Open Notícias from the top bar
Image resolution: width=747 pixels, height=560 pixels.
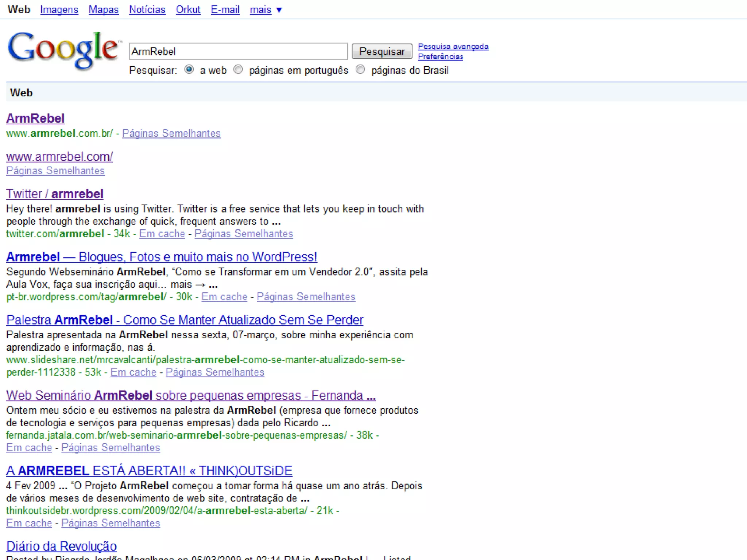point(147,10)
